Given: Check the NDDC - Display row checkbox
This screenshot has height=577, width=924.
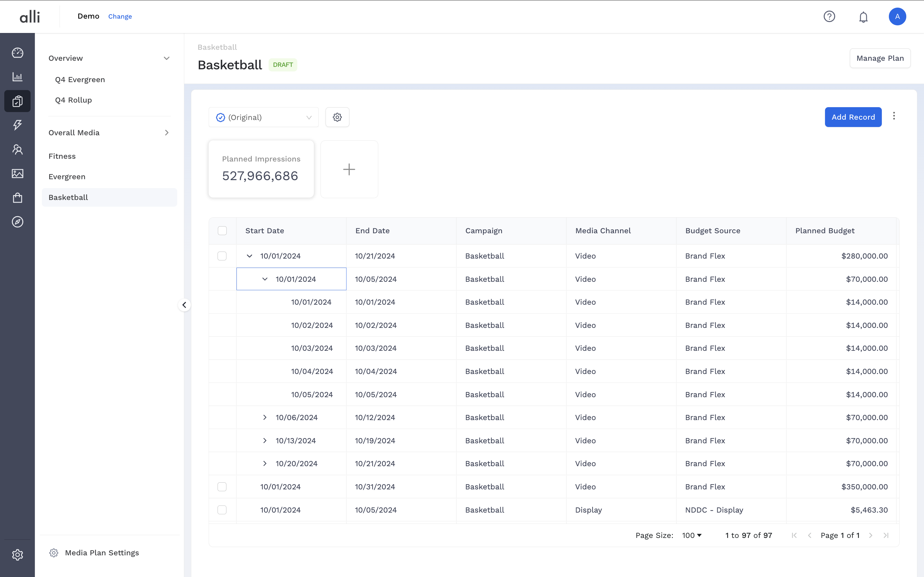Looking at the screenshot, I should coord(222,510).
